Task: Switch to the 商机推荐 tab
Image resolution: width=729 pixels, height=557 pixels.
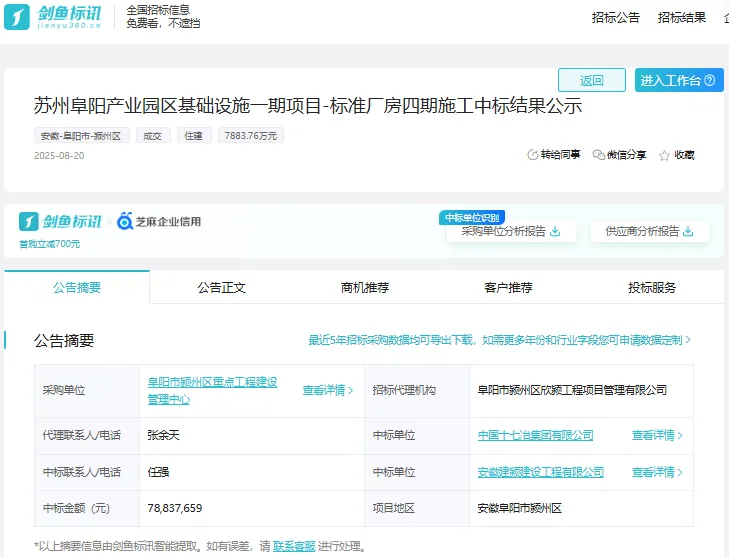Action: pos(365,288)
